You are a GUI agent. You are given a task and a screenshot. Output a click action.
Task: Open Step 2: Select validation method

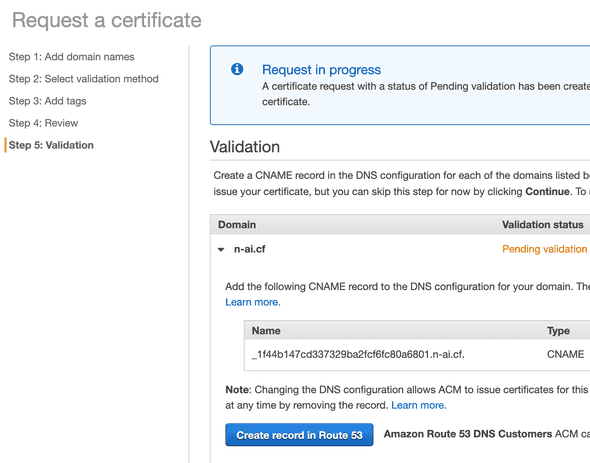pos(84,79)
